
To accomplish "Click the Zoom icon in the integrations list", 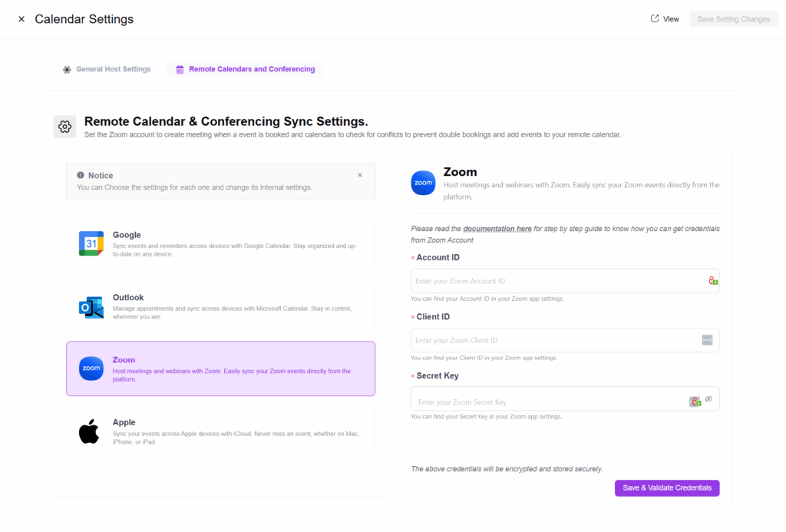I will coord(91,368).
